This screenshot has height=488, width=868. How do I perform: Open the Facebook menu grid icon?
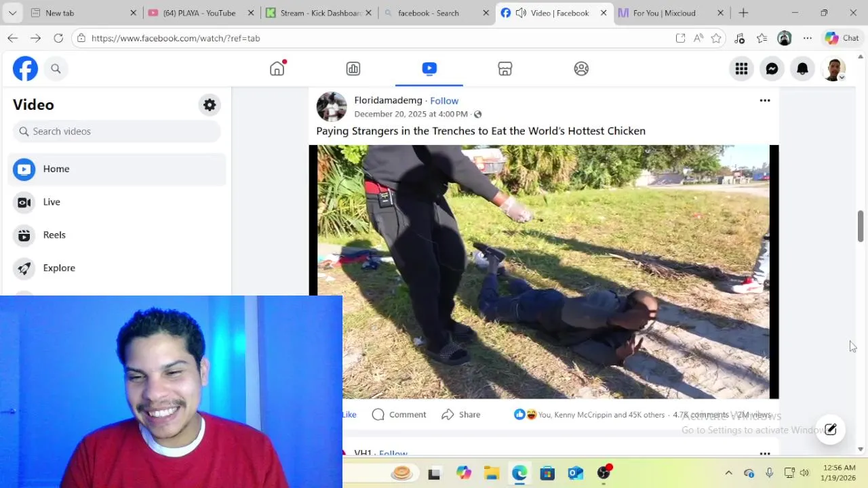click(x=741, y=68)
